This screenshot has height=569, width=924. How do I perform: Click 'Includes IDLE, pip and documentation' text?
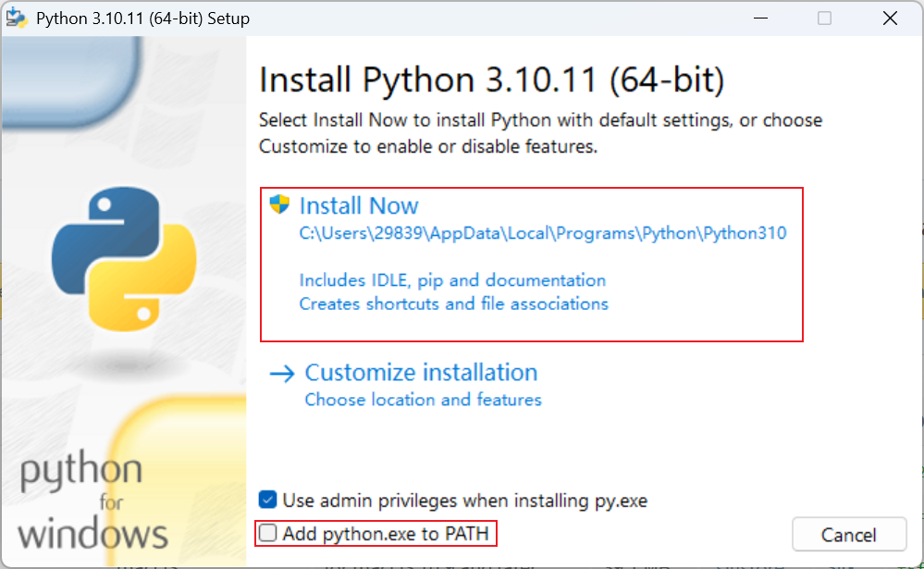(x=452, y=280)
